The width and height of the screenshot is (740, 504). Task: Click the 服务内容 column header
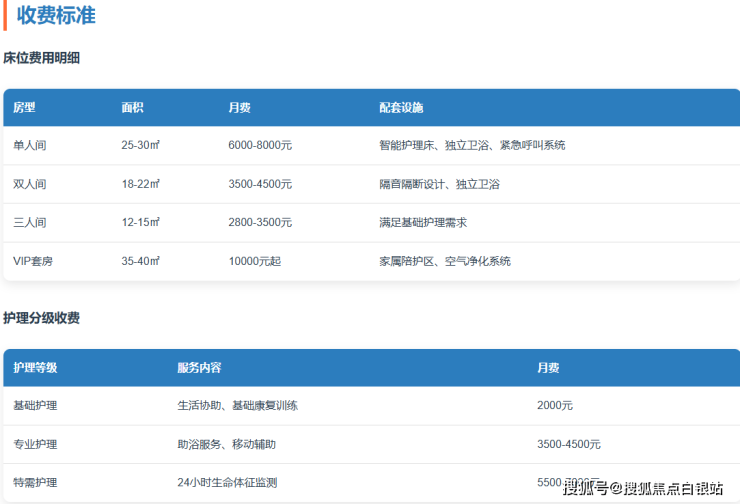tap(199, 367)
